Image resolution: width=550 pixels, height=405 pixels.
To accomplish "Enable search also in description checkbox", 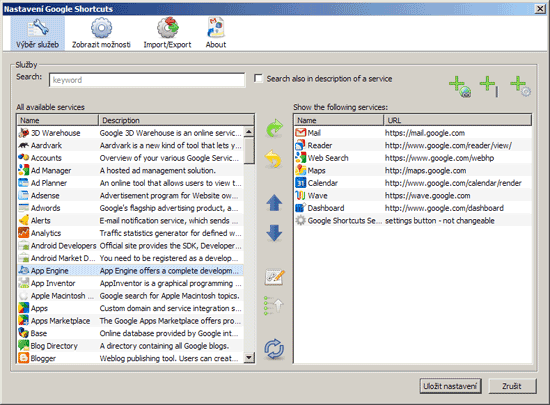I will click(x=258, y=78).
